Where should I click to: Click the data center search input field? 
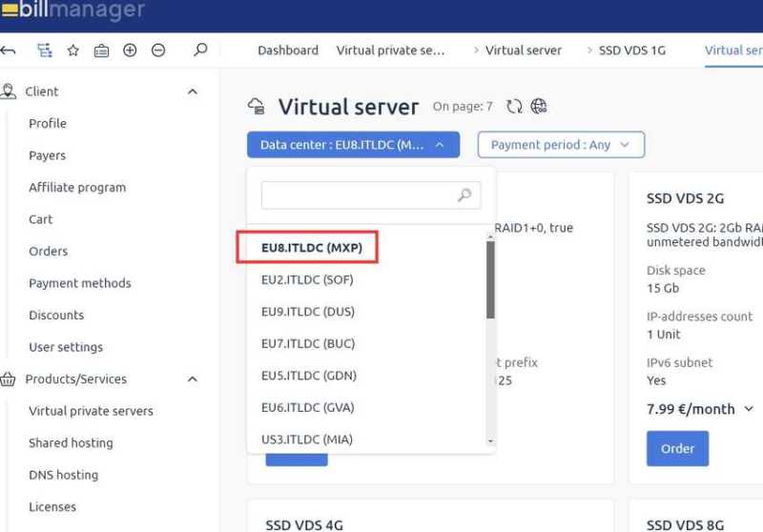pyautogui.click(x=359, y=195)
